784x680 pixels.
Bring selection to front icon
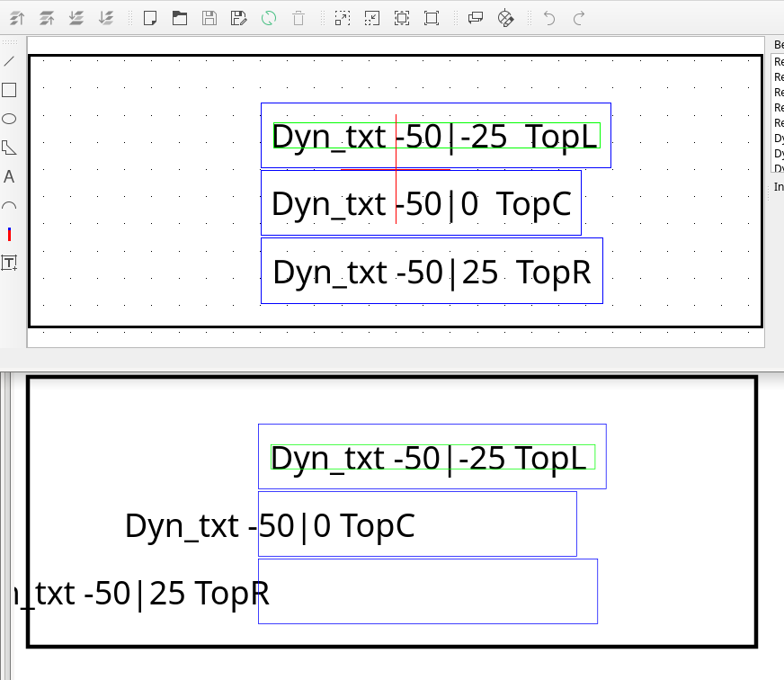click(17, 18)
